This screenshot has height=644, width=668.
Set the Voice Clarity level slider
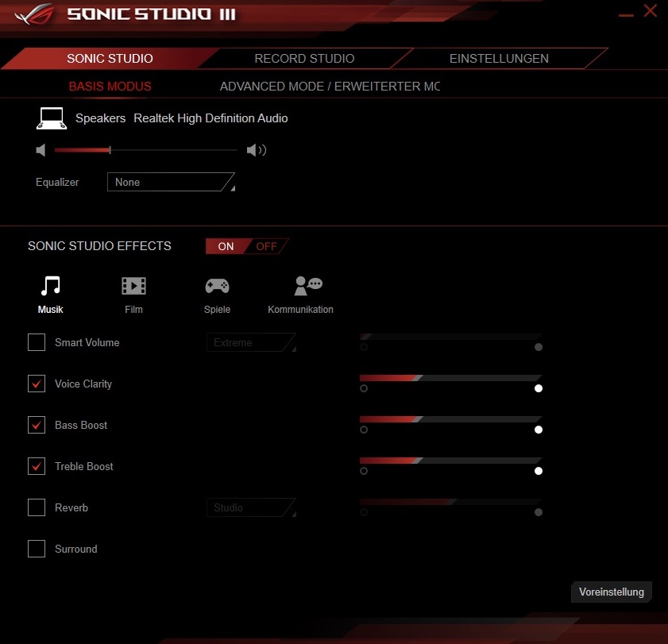coord(450,378)
